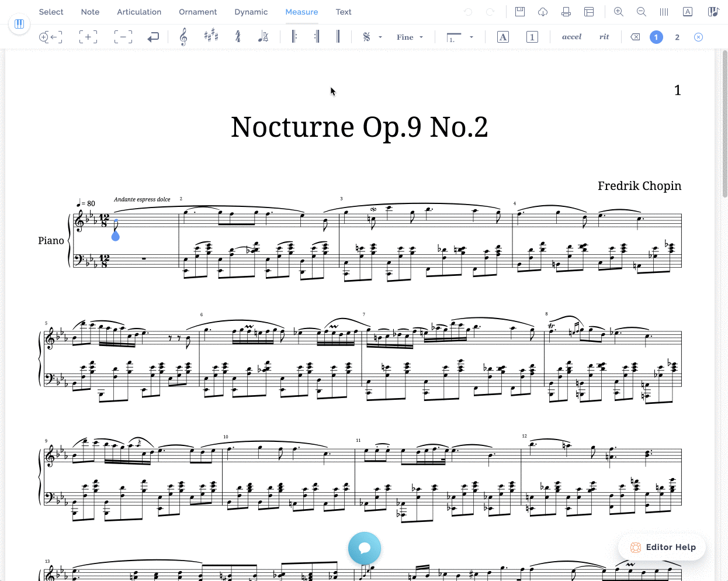Add a start repeat barline
Image resolution: width=728 pixels, height=581 pixels.
pos(294,37)
